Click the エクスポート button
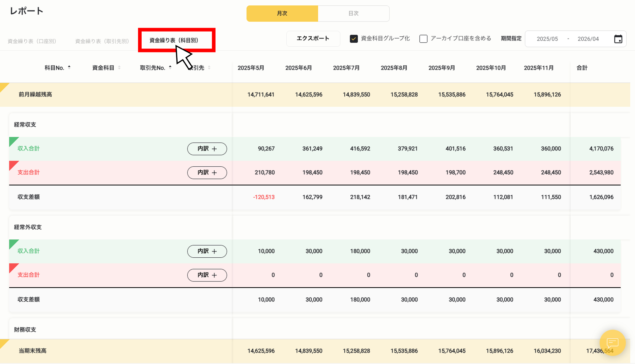This screenshot has height=364, width=635. coord(313,39)
